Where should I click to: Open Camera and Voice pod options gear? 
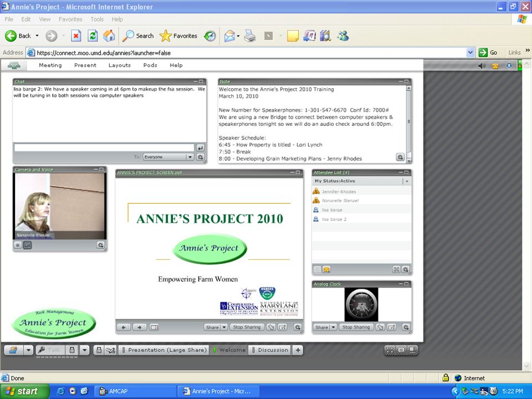(x=100, y=245)
